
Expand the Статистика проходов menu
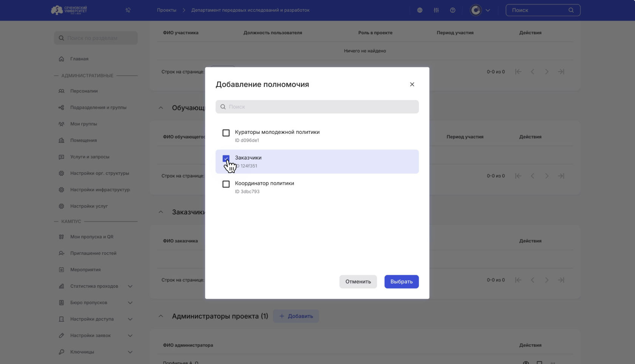coord(130,286)
